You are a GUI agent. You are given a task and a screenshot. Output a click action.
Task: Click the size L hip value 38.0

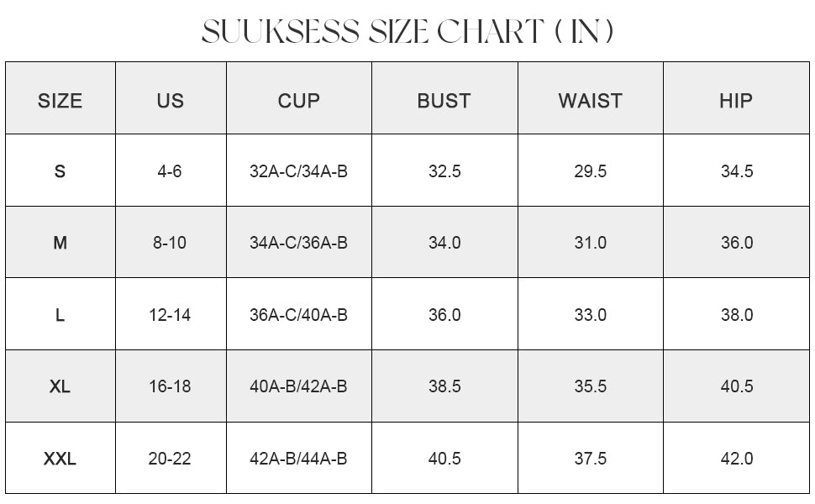pos(737,315)
